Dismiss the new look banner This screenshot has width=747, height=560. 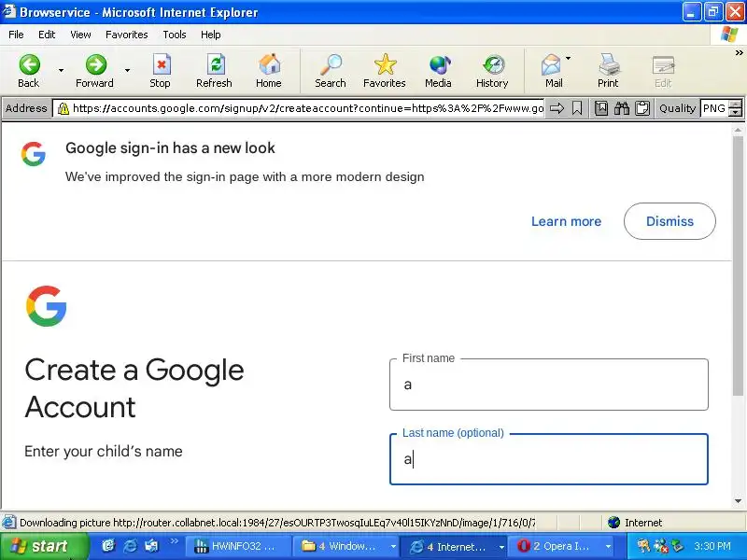coord(669,221)
